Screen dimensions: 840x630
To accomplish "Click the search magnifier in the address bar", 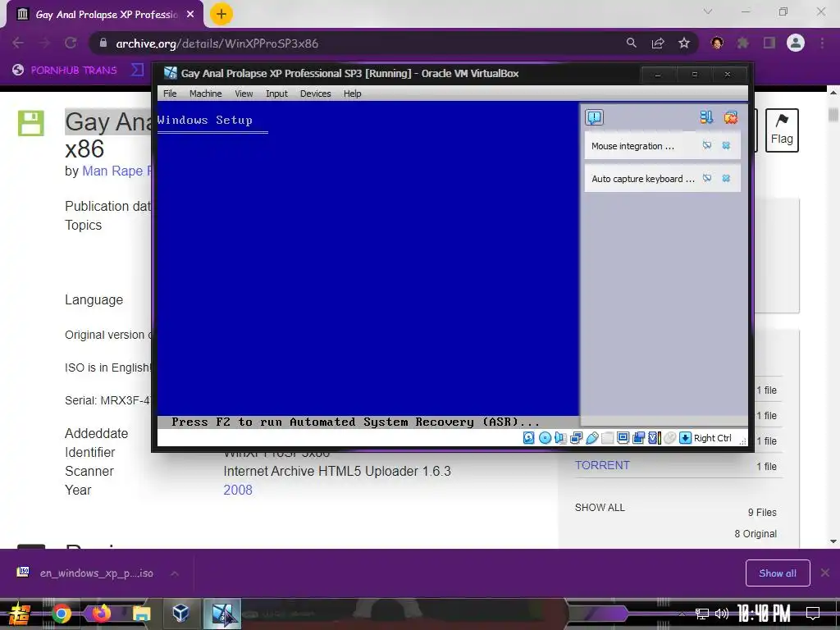I will [x=632, y=43].
